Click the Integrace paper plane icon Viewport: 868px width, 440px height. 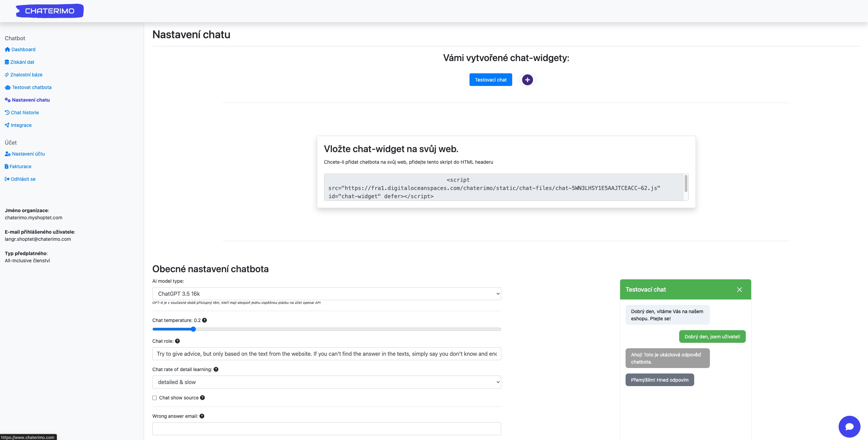click(x=7, y=125)
